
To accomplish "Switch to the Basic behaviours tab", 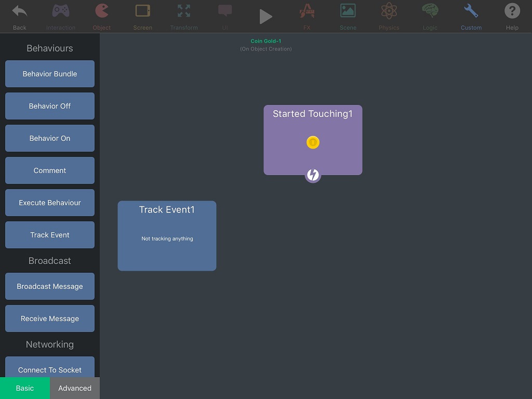I will tap(25, 388).
